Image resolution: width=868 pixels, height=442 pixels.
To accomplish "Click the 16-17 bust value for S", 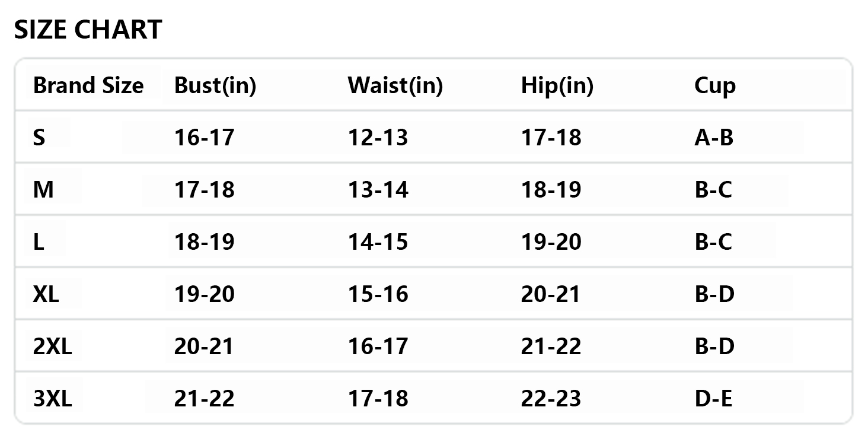I will [x=204, y=138].
